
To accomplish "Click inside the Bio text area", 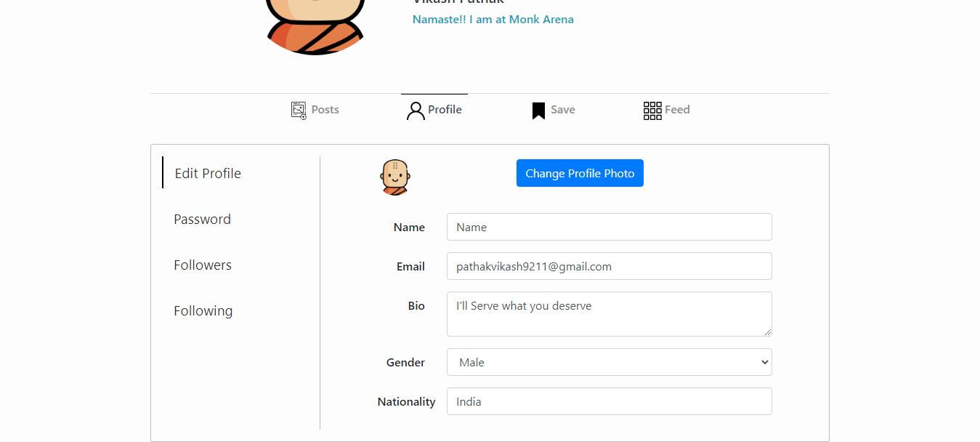I will [609, 314].
